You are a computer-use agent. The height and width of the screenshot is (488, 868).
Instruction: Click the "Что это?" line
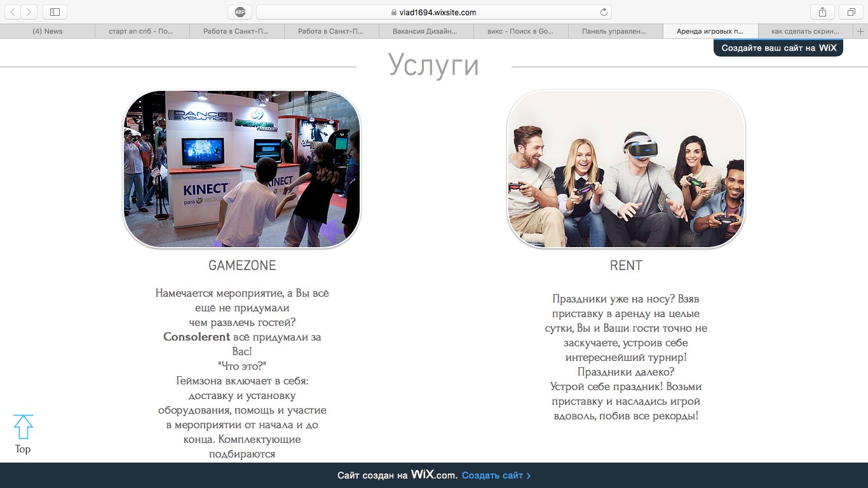(x=242, y=366)
